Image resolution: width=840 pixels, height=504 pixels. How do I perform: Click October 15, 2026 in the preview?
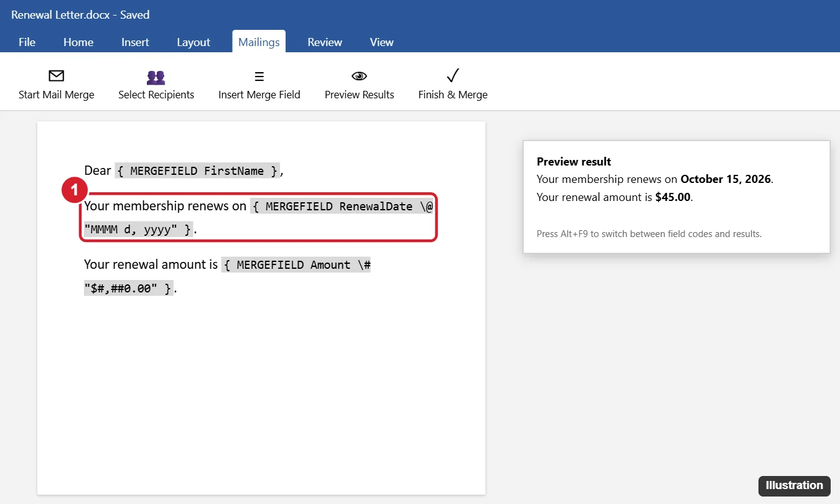tap(726, 179)
